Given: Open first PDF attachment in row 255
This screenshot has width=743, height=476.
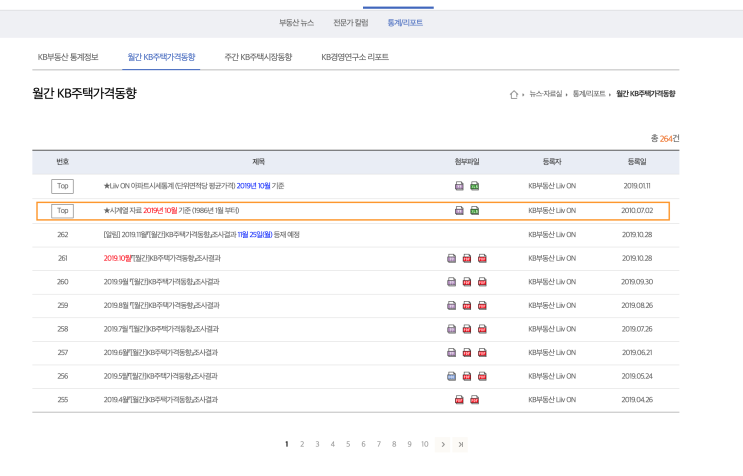Looking at the screenshot, I should tap(459, 400).
